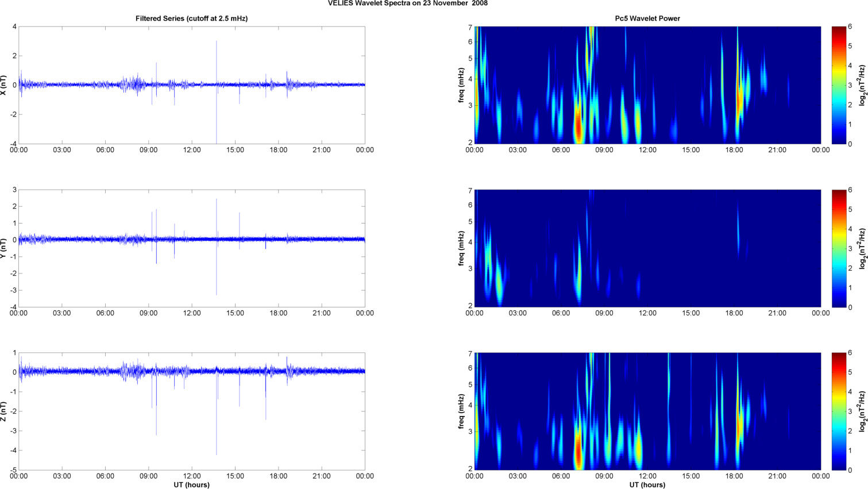Click 'UT (hours)' under the Z filtered series plot

tap(192, 485)
